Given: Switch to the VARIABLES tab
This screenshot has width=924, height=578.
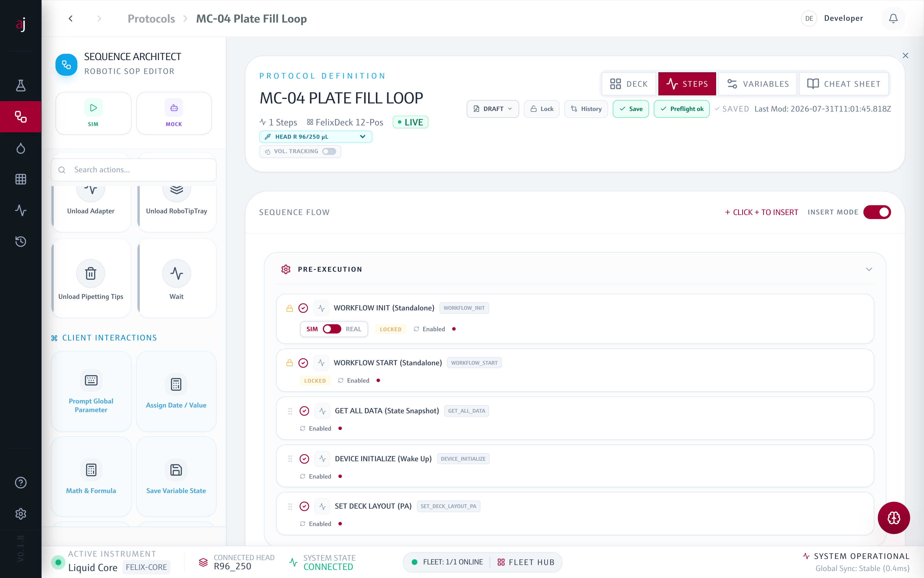Looking at the screenshot, I should click(757, 84).
